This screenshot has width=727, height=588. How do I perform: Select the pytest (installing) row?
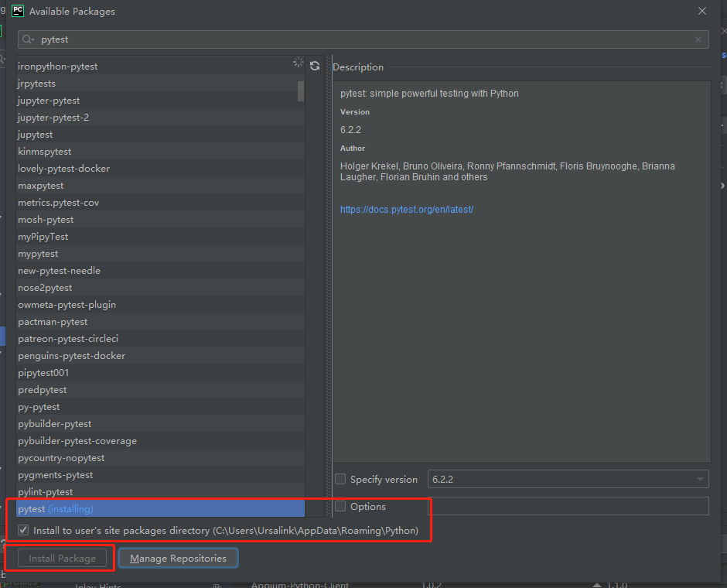pos(160,509)
